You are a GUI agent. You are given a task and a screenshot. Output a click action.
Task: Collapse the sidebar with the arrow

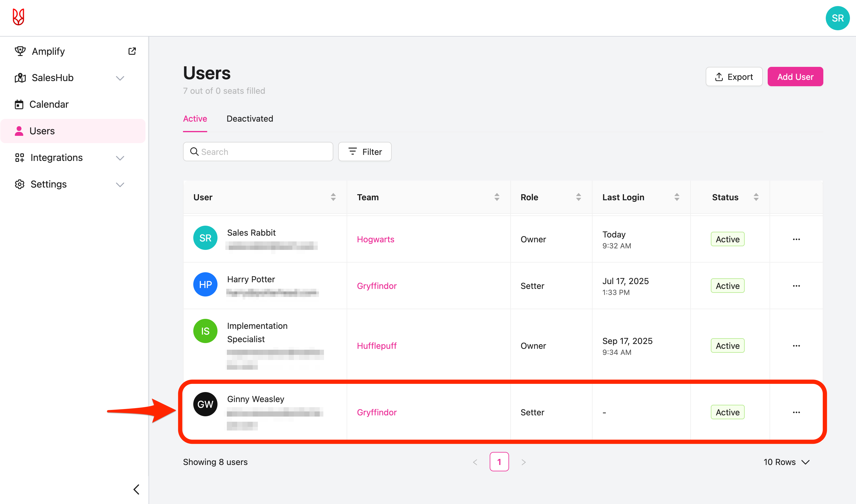[x=136, y=489]
